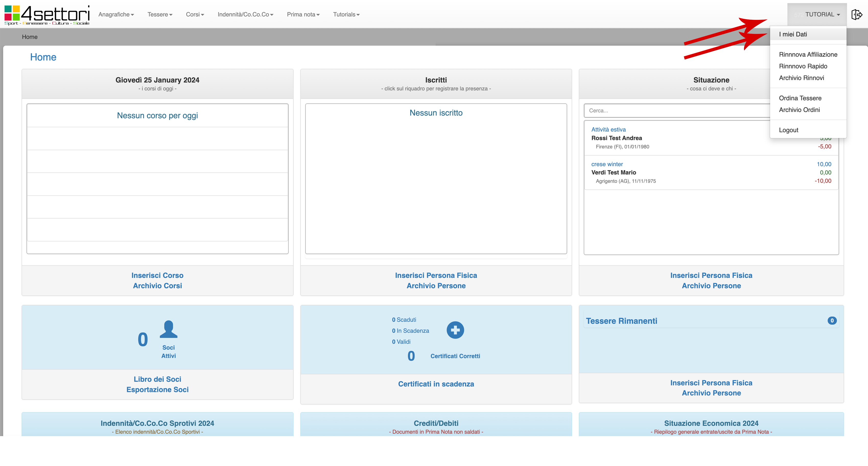Go to Libro dei Soci
This screenshot has height=466, width=868.
(x=157, y=379)
